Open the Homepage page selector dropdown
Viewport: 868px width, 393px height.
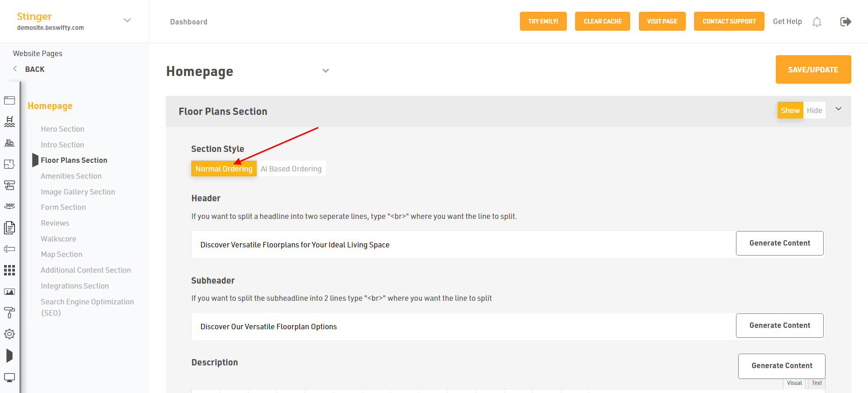(325, 71)
